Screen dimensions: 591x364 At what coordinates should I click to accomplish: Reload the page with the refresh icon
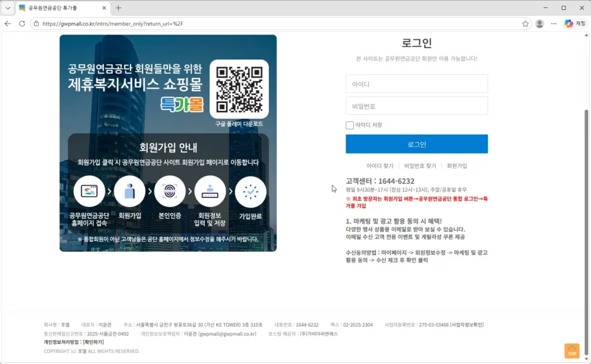coord(22,24)
